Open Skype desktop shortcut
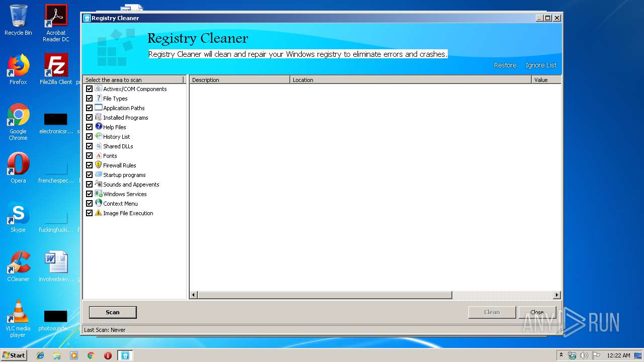Image resolution: width=644 pixels, height=362 pixels. [18, 217]
